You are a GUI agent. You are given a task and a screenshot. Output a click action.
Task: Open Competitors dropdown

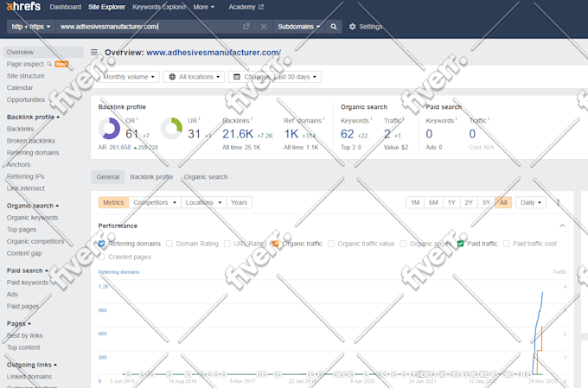click(155, 202)
